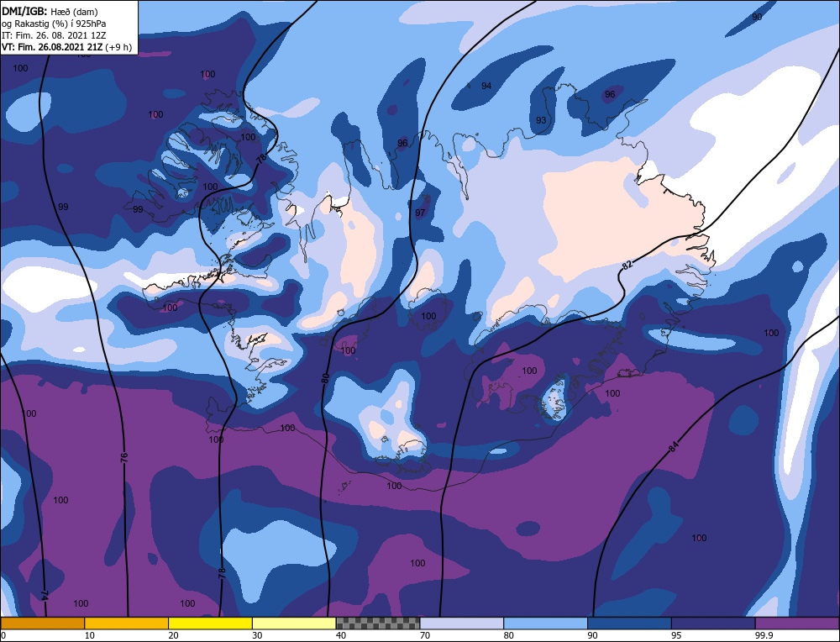The height and width of the screenshot is (642, 840).
Task: Click the '94' humidity value on the map
Action: pyautogui.click(x=486, y=86)
